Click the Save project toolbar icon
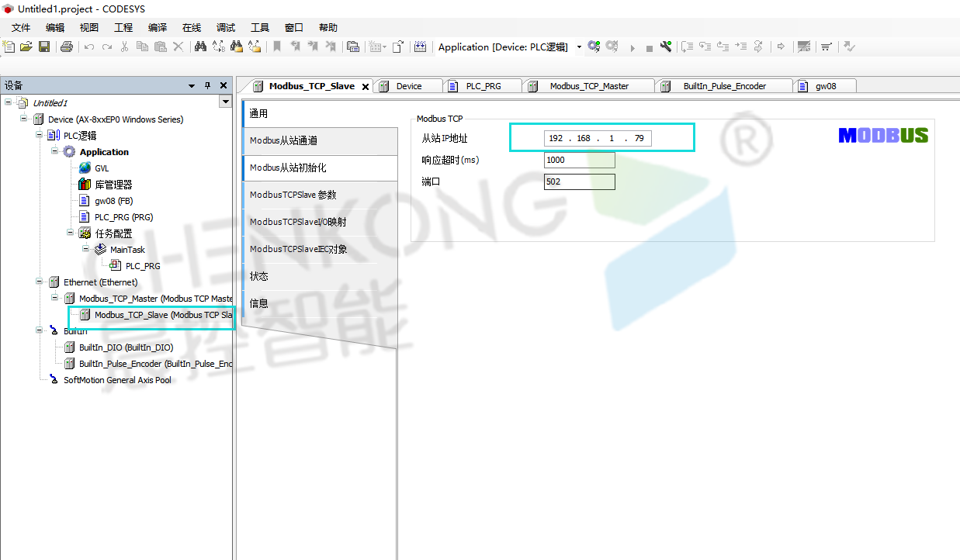Viewport: 960px width, 560px height. coord(44,47)
